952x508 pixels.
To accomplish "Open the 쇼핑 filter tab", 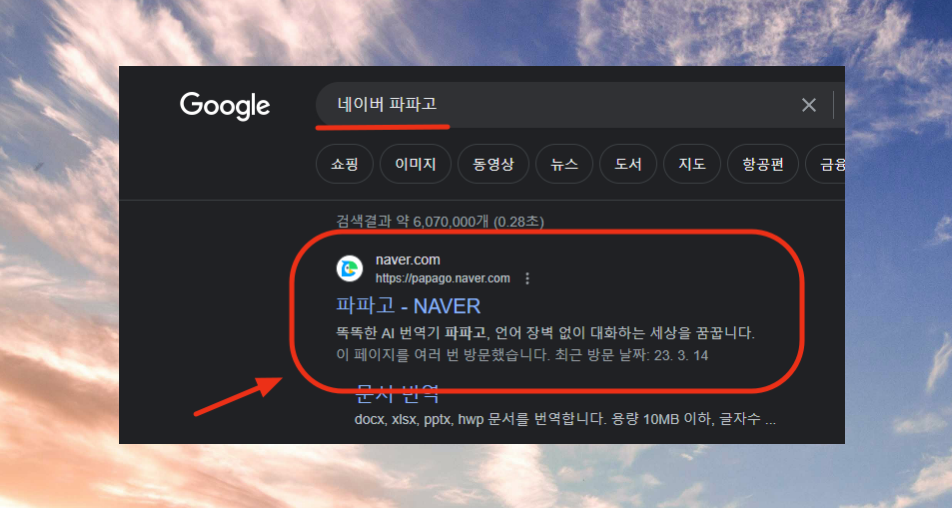I will [344, 164].
